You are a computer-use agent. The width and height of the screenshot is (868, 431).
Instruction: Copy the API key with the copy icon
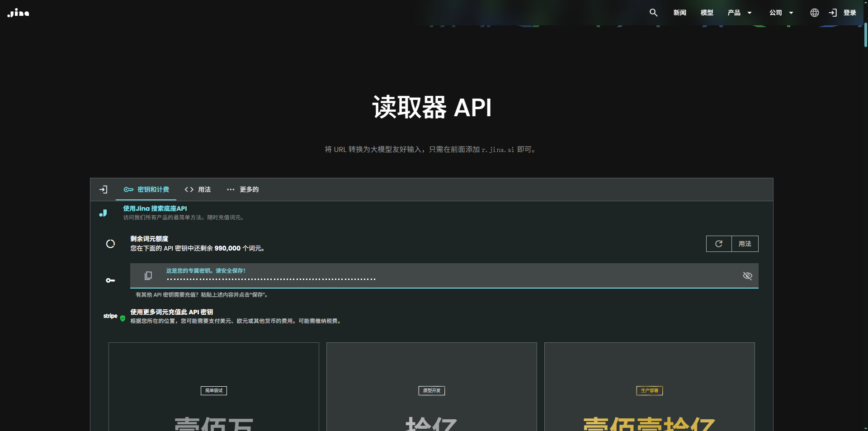(148, 275)
